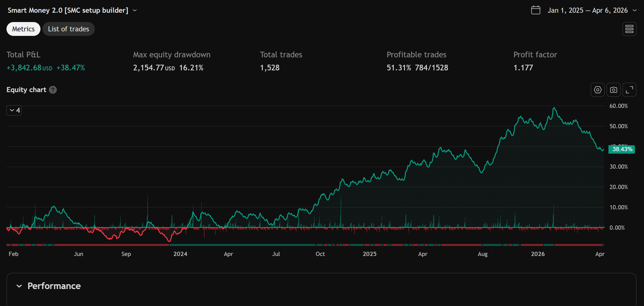Click the 60.00% label on the percent axis
The height and width of the screenshot is (306, 644).
pyautogui.click(x=619, y=106)
